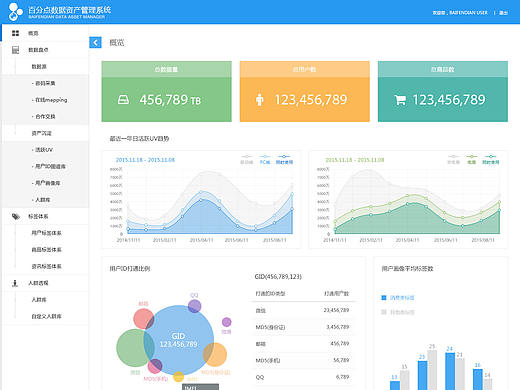Click the MD5 row with 3,456,789
Screen dimensions: 520x390
tap(303, 327)
